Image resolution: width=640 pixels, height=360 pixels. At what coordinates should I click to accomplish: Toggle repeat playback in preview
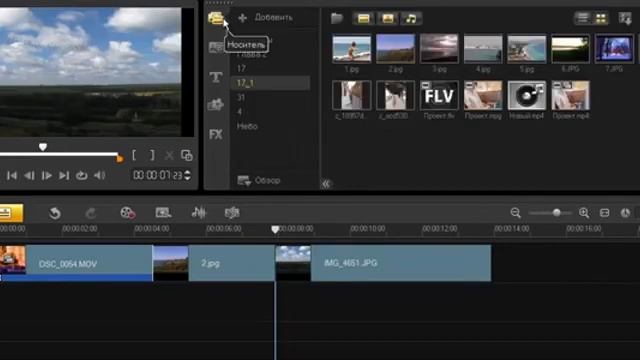tap(82, 176)
